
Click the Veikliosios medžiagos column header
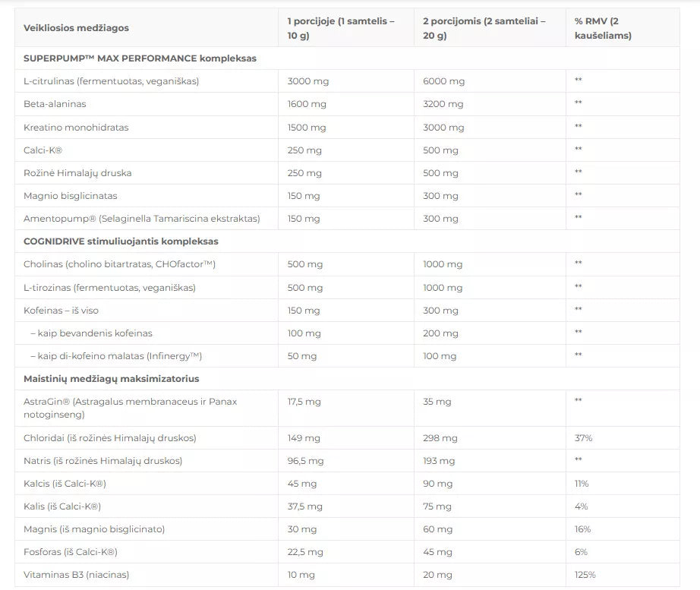click(76, 28)
